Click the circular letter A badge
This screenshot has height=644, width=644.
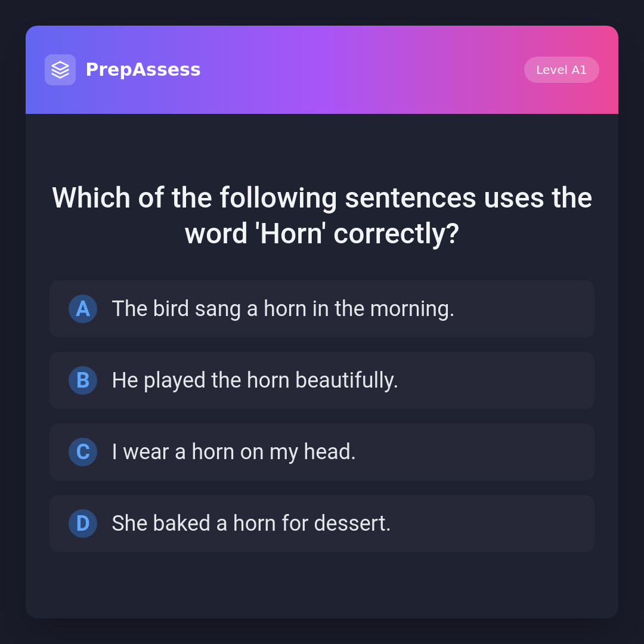coord(83,309)
